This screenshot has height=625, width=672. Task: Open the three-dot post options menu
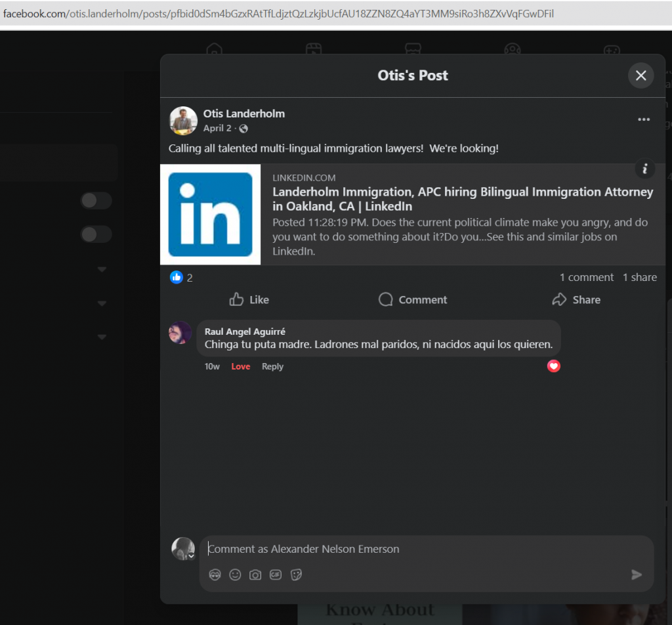pos(643,119)
